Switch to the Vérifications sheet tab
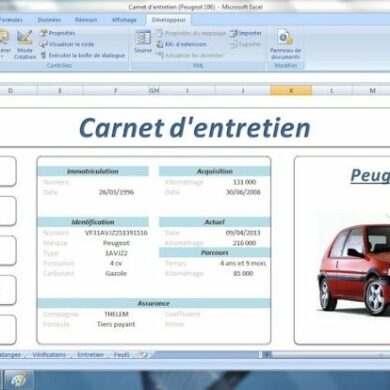 click(49, 355)
